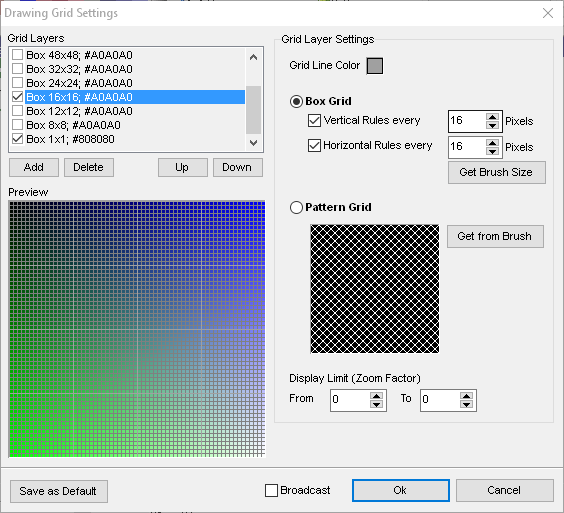Enable the Broadcast checkbox
The height and width of the screenshot is (513, 564).
click(x=271, y=490)
